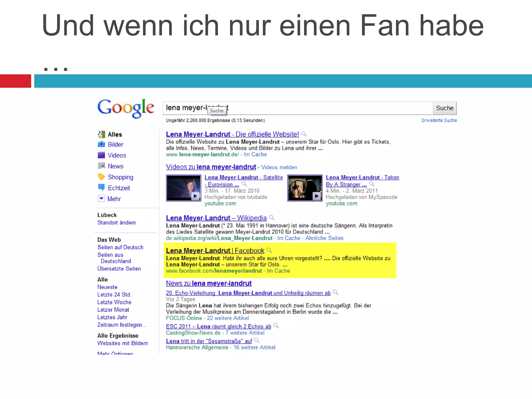
Task: Click the Echtzeit speech bubble icon
Action: point(101,188)
